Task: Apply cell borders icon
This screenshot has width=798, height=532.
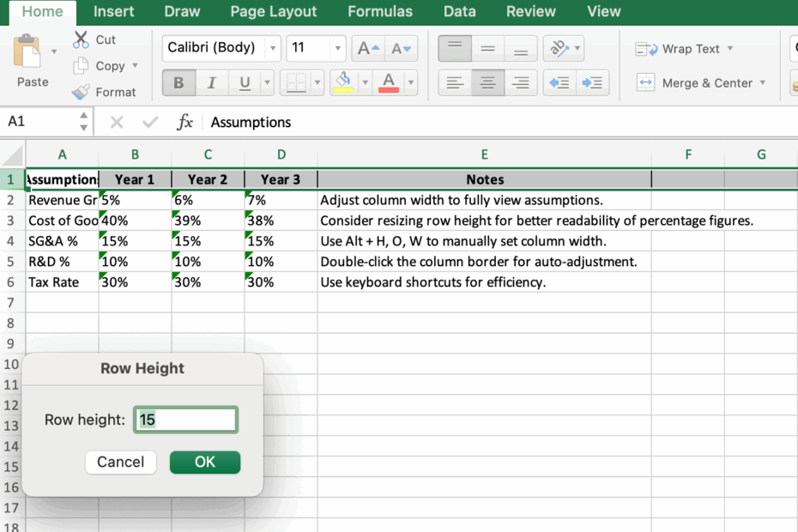Action: (296, 82)
